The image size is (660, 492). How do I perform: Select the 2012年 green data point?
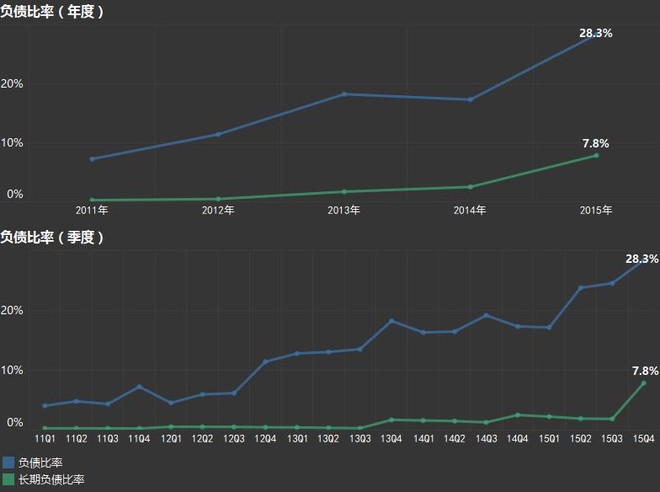[218, 199]
